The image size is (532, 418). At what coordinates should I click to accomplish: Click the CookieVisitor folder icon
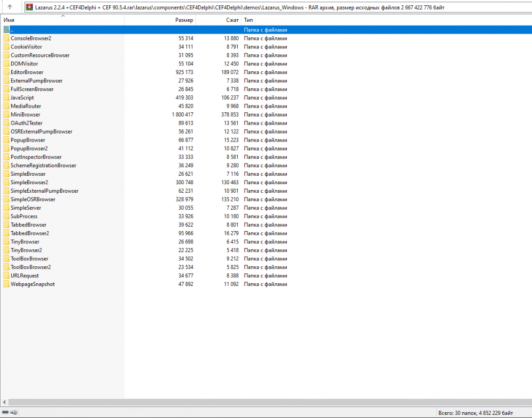6,47
